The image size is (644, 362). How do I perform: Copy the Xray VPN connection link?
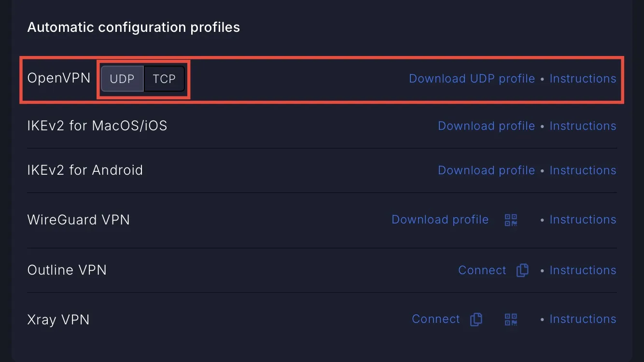(476, 319)
